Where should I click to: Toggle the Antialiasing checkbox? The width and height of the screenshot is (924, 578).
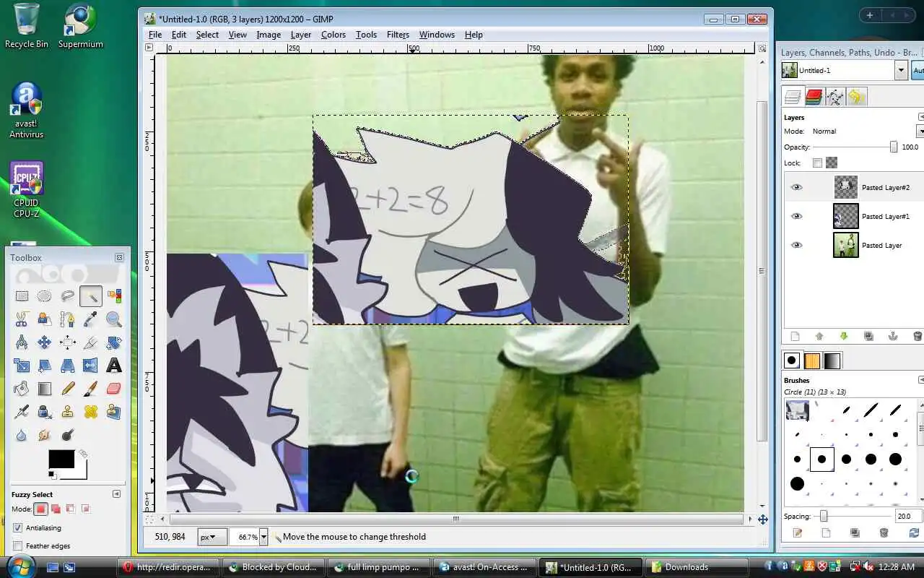18,528
